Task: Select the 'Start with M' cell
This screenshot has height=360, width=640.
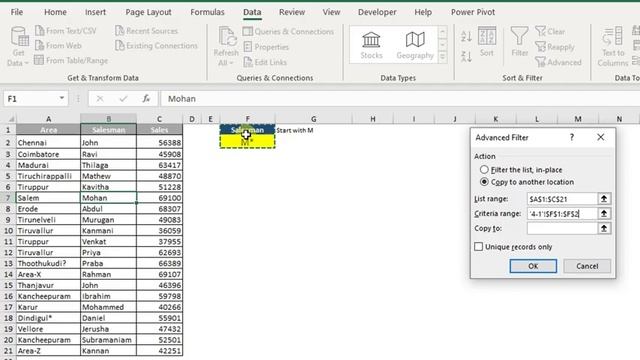Action: [313, 130]
